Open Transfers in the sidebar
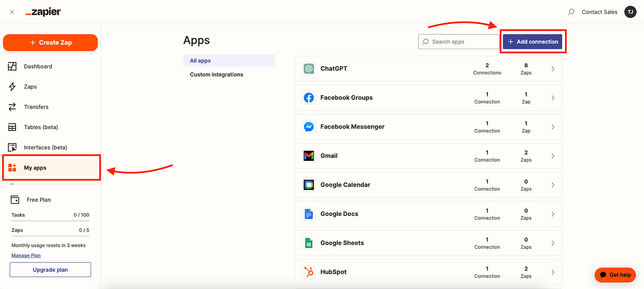The width and height of the screenshot is (644, 289). [51, 107]
